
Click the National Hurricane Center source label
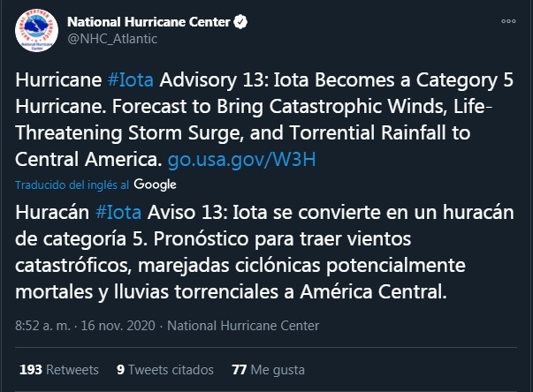pos(243,326)
